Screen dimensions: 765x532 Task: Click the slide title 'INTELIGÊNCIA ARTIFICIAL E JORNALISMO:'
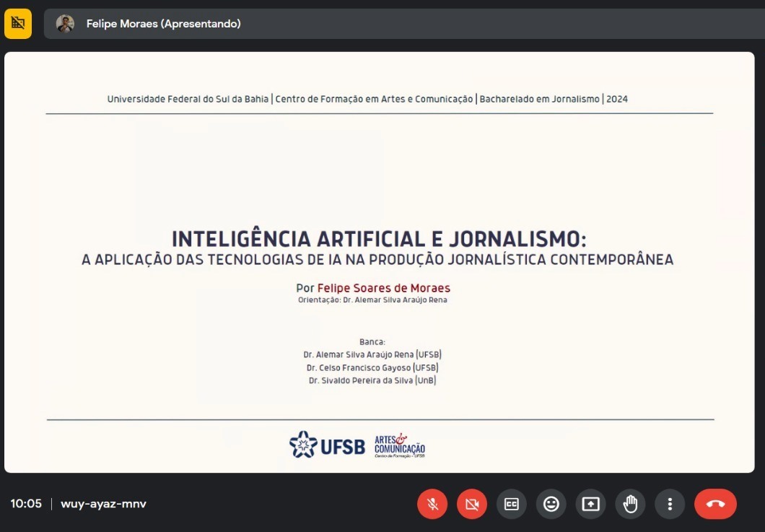[379, 239]
